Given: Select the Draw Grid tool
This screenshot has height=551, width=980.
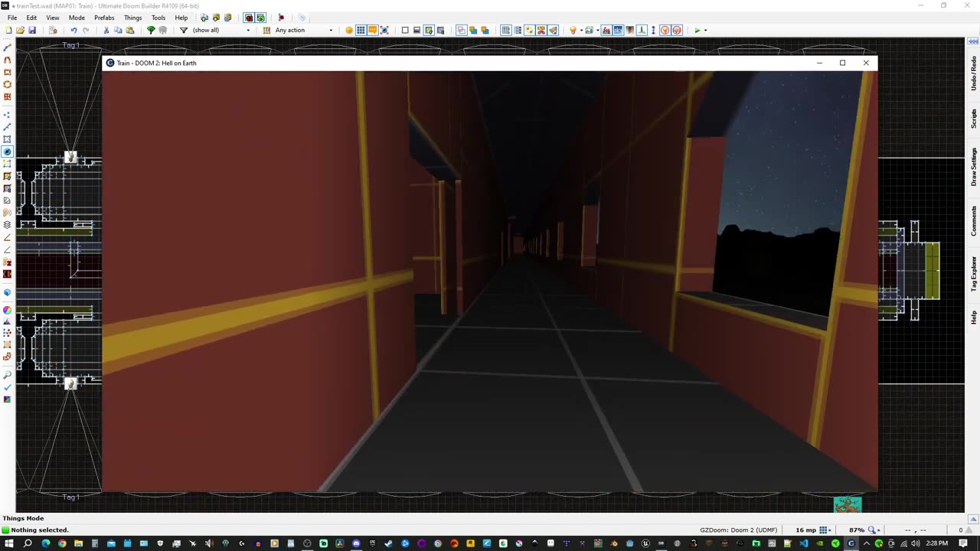Looking at the screenshot, I should click(8, 96).
